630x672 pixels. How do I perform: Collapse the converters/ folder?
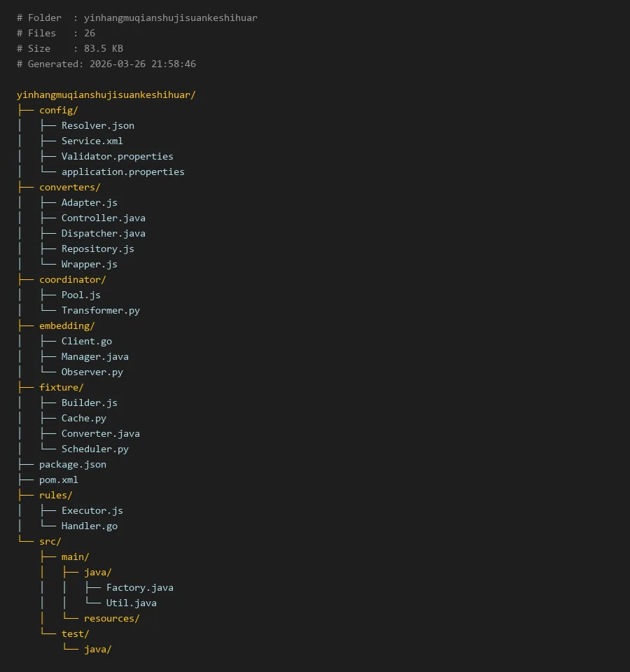point(69,187)
